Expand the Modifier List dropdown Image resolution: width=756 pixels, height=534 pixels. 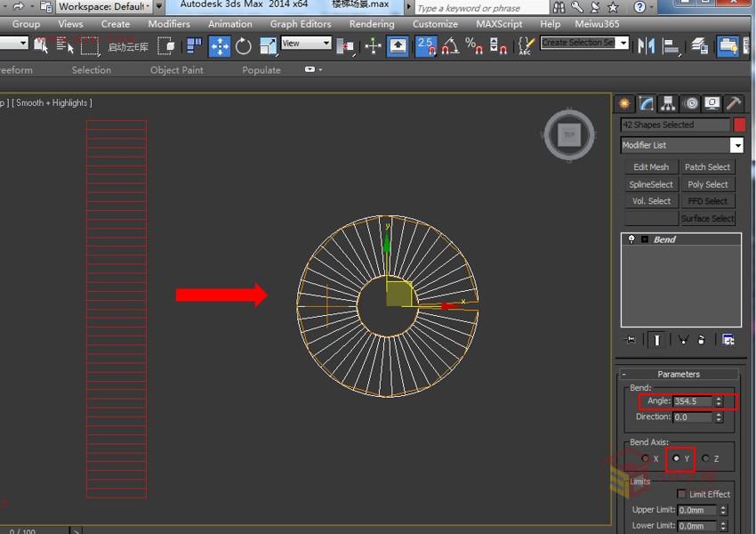click(736, 145)
